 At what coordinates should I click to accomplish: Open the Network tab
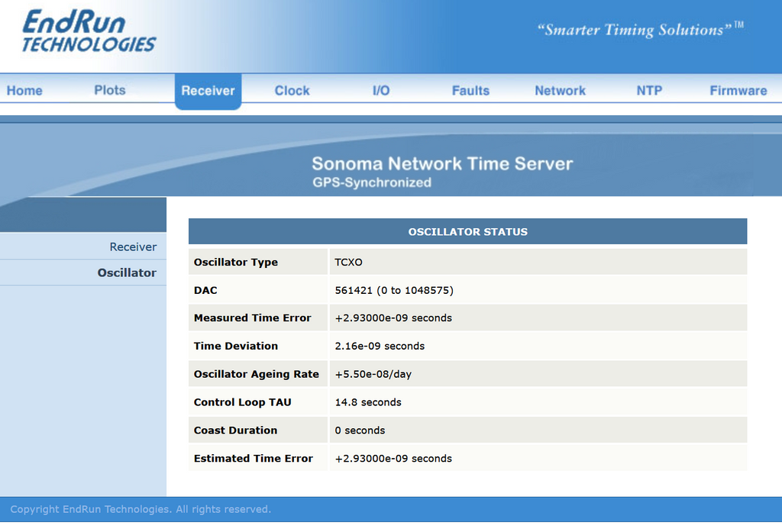click(x=560, y=91)
